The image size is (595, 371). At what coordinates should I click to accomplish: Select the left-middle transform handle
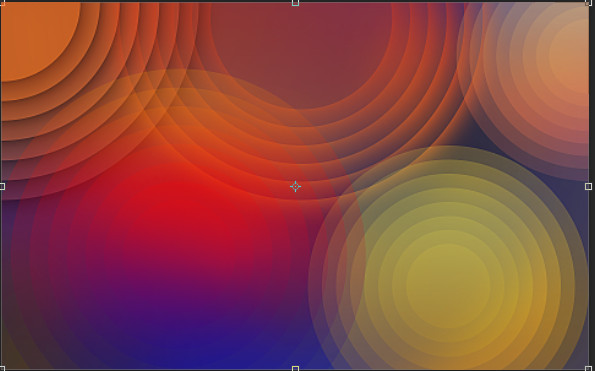click(2, 186)
